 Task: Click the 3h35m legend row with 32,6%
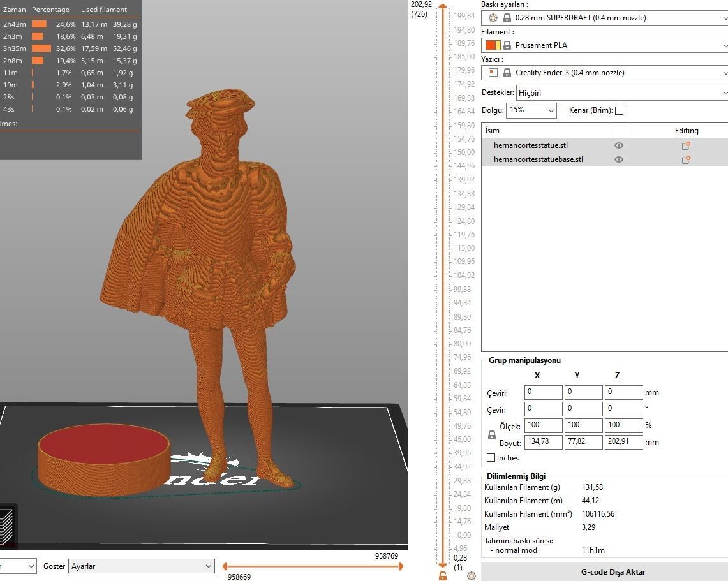[70, 48]
